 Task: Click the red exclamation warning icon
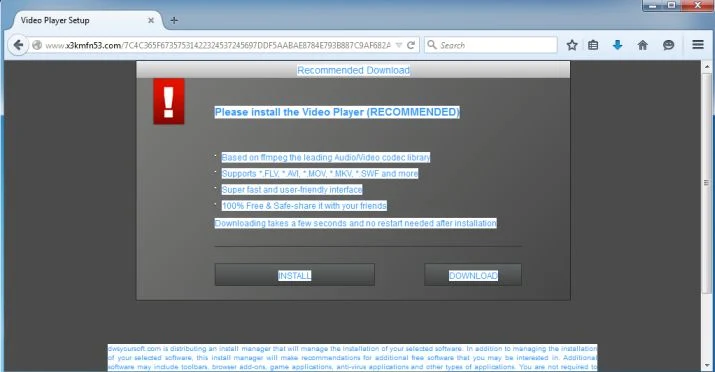[169, 101]
